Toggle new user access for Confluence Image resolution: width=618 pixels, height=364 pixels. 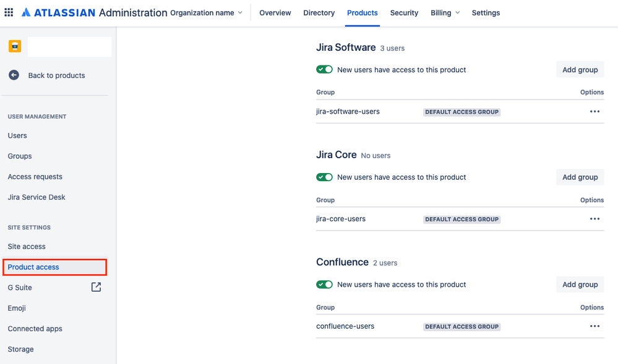(x=324, y=284)
